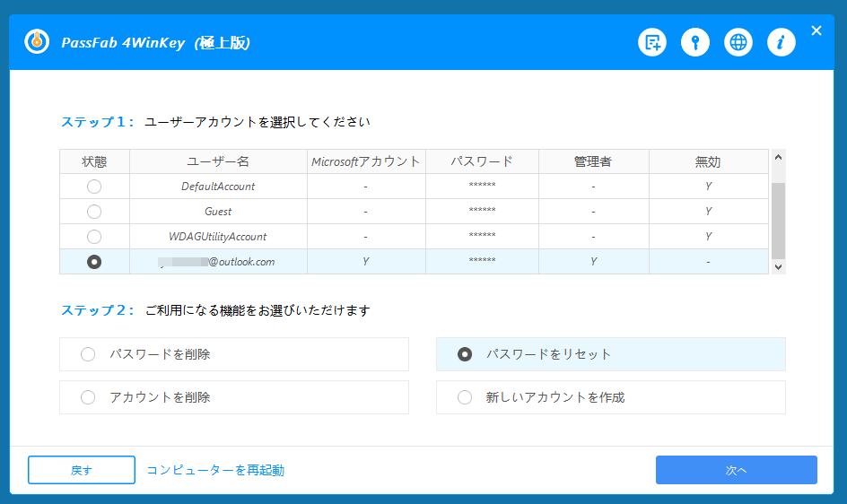Select the DefaultAccount radio button
The image size is (847, 504).
click(x=94, y=187)
